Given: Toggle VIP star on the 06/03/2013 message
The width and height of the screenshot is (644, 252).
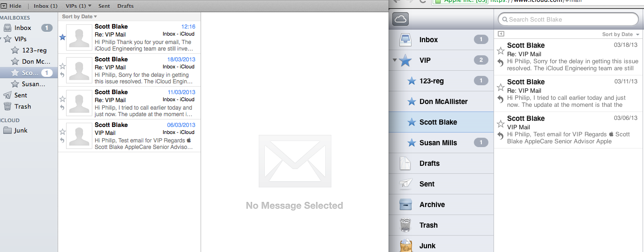Looking at the screenshot, I should point(62,132).
